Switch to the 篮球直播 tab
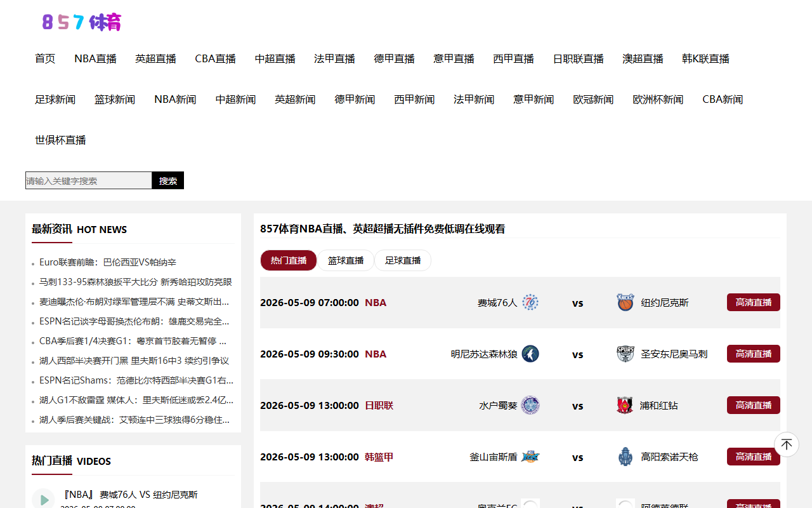The width and height of the screenshot is (812, 508). click(x=346, y=260)
